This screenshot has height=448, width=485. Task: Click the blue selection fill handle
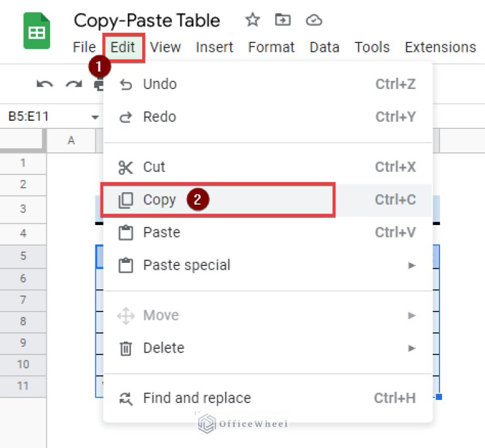point(439,397)
